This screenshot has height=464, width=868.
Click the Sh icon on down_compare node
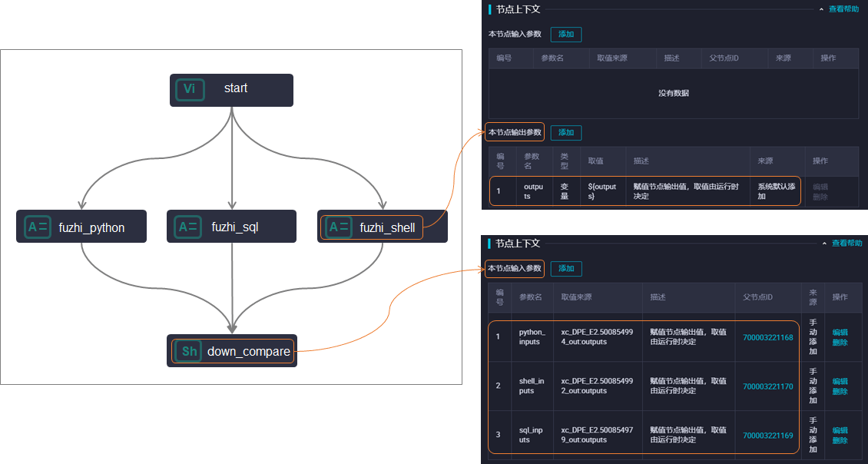[188, 351]
